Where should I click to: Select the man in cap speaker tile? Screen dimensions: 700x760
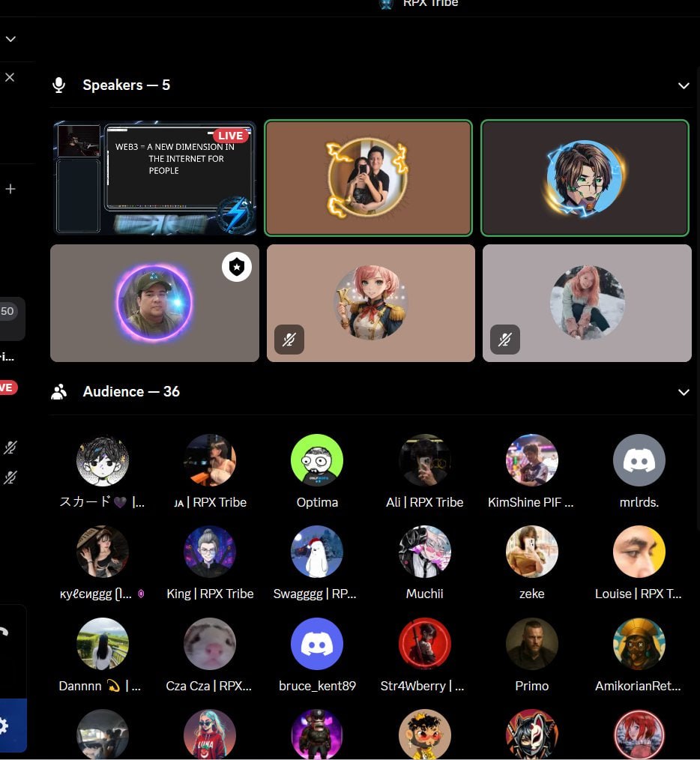154,303
